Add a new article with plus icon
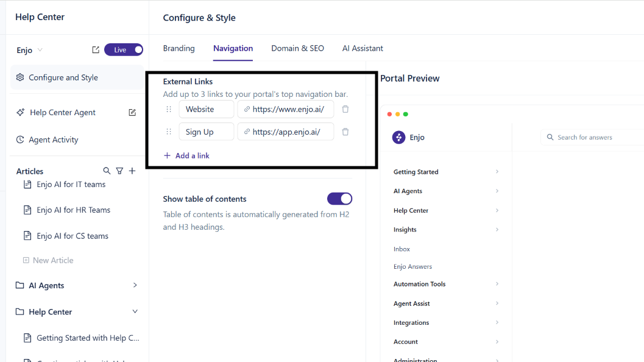Viewport: 644px width, 362px height. pyautogui.click(x=132, y=171)
